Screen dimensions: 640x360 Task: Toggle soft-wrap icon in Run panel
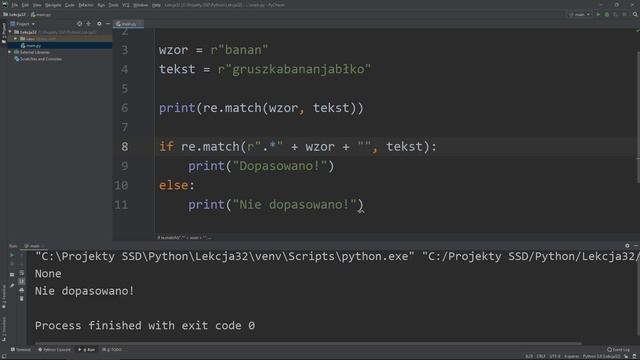pos(22,273)
